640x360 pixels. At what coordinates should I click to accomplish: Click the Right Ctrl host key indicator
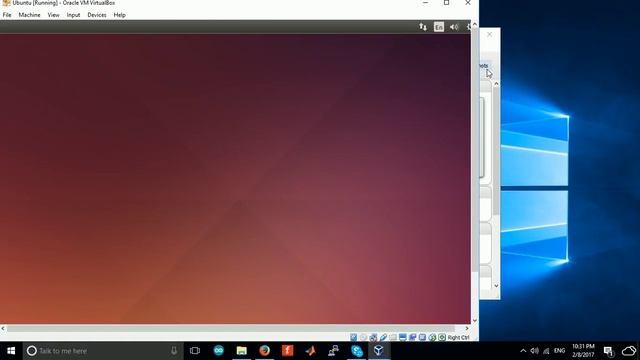click(458, 338)
